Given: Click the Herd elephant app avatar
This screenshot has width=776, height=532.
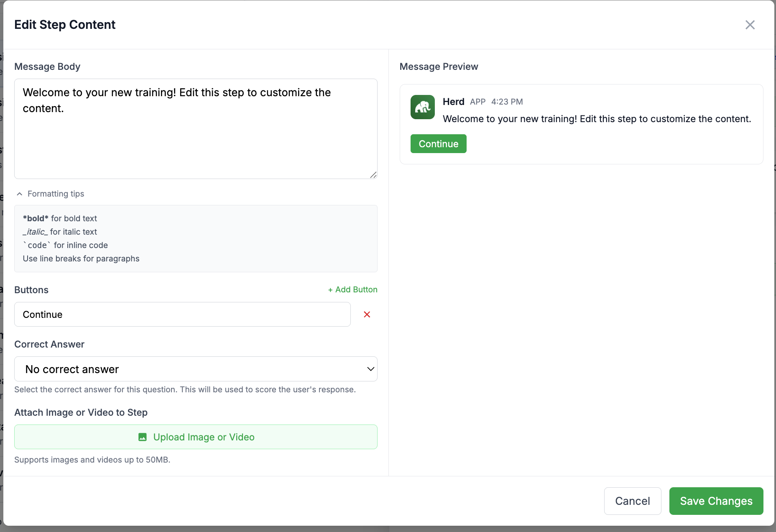Looking at the screenshot, I should point(422,107).
